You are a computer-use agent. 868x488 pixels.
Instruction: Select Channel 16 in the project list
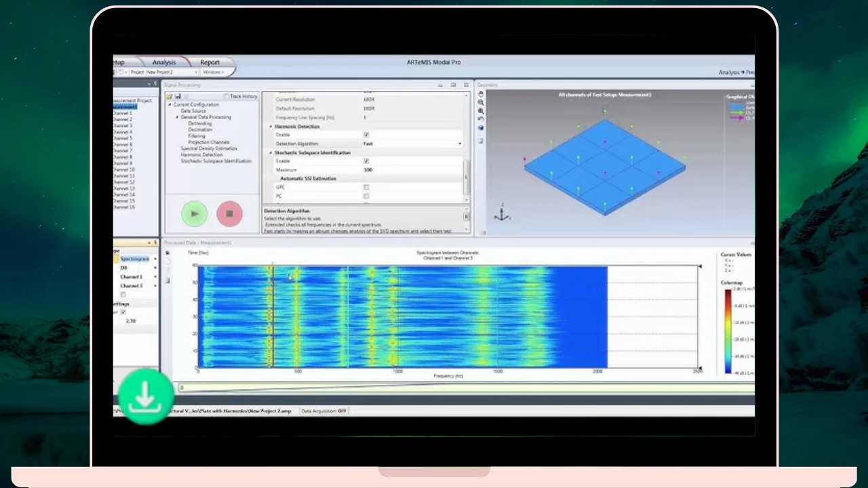tap(124, 207)
